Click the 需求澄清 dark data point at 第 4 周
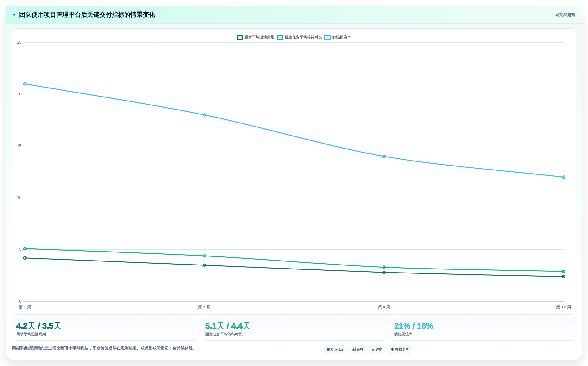Image resolution: width=588 pixels, height=366 pixels. pyautogui.click(x=205, y=265)
